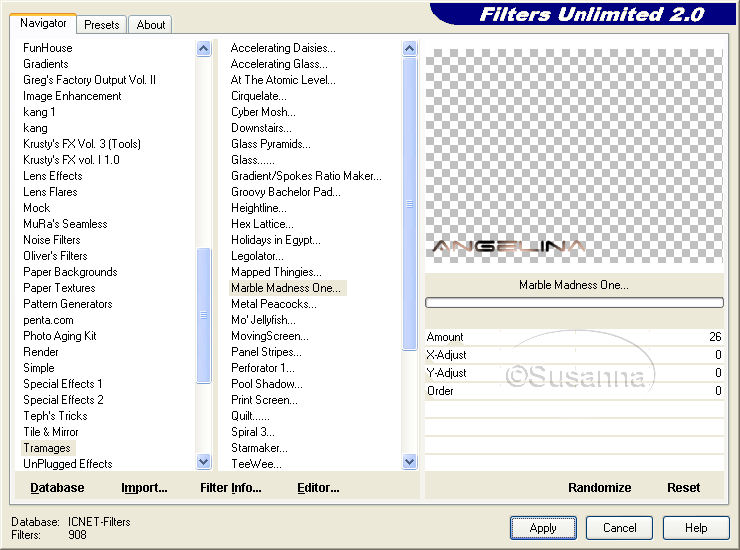740x550 pixels.
Task: Click the filter list scrollbar thumb
Action: point(410,204)
